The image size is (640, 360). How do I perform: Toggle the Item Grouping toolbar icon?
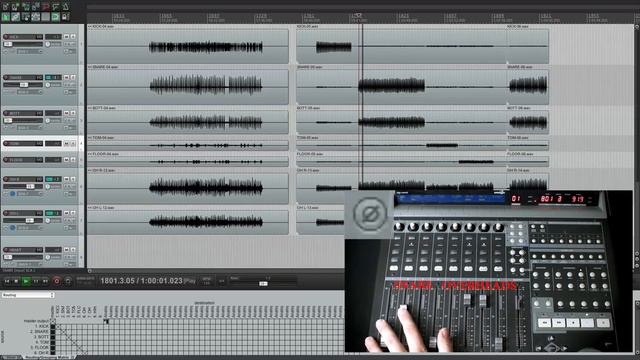pyautogui.click(x=16, y=17)
